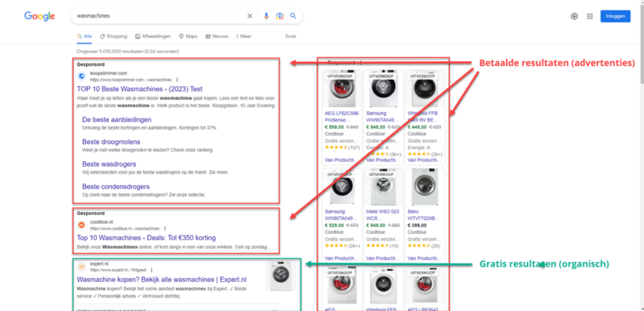
Task: Open the Beko WTV7722XB product
Action: point(423,214)
